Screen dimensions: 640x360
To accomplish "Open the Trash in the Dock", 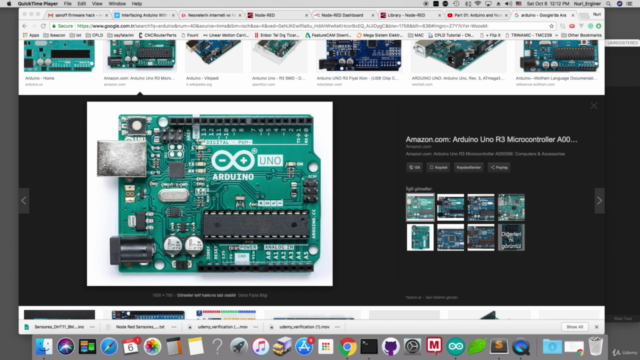I will pyautogui.click(x=596, y=347).
